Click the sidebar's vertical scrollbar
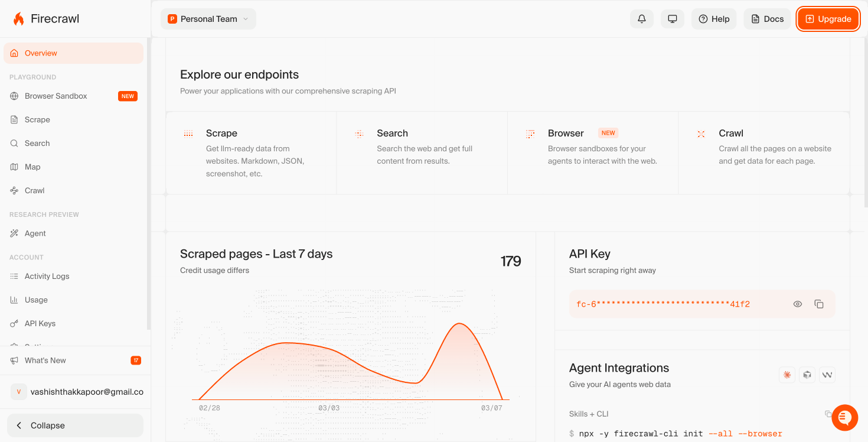Viewport: 868px width, 442px height. click(149, 183)
